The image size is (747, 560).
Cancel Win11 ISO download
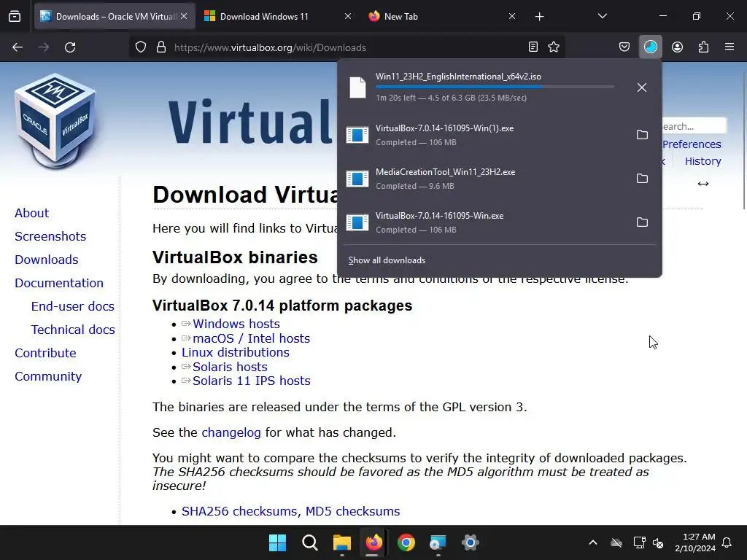tap(642, 87)
